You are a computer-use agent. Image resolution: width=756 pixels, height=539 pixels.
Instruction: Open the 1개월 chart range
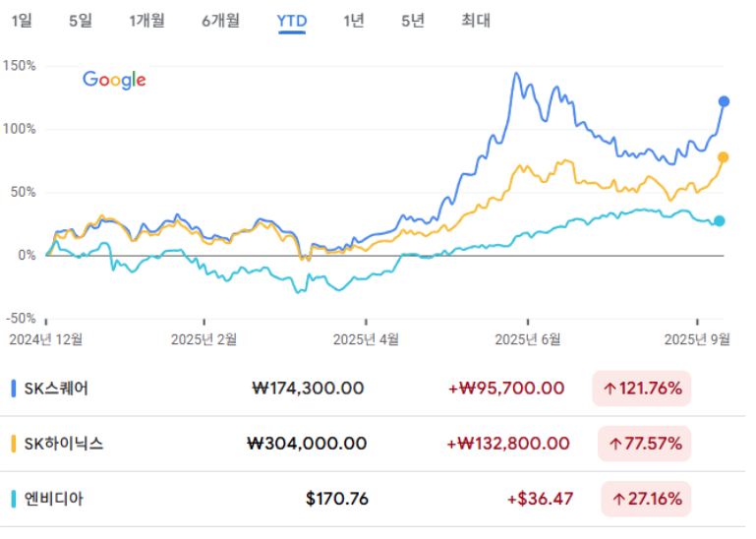(147, 21)
